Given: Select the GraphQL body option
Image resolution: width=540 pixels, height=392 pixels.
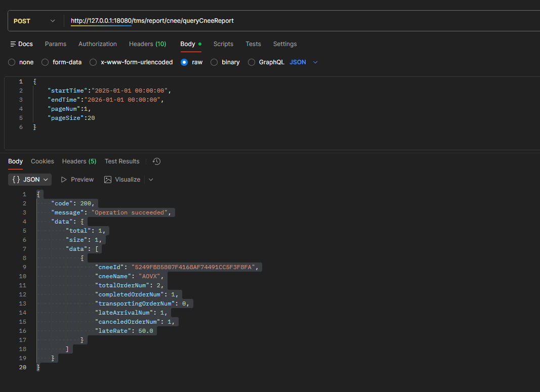Looking at the screenshot, I should pyautogui.click(x=252, y=62).
